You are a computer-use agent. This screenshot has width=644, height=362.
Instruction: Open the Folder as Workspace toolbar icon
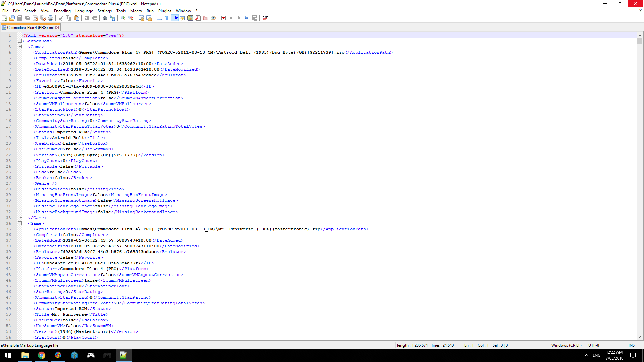click(206, 18)
